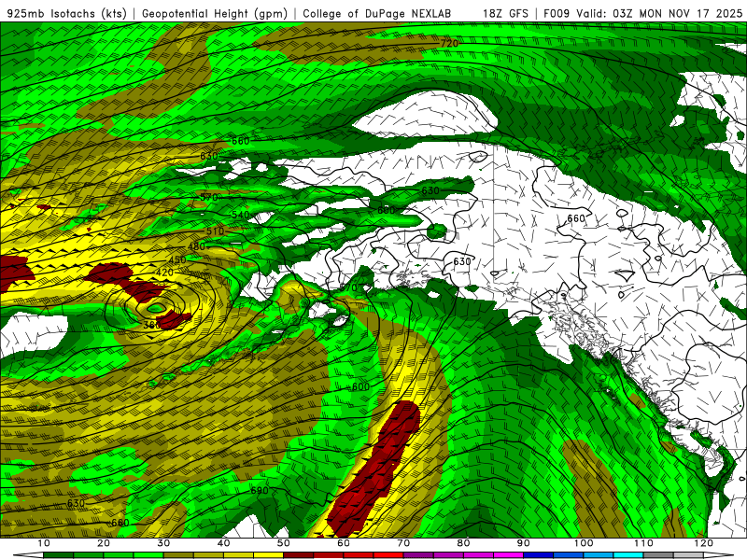Click the 720 height contour label

449,43
